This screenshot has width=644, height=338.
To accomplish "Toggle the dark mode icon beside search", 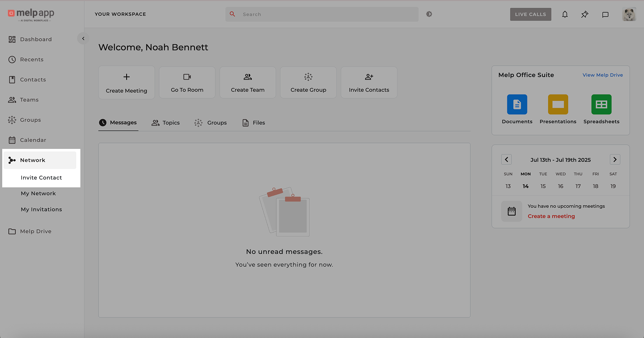I will (x=429, y=14).
